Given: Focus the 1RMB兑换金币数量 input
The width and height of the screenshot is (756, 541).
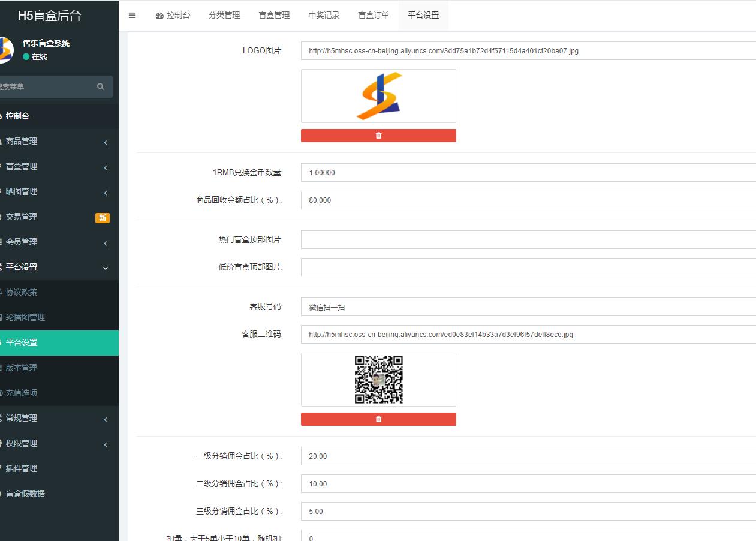Looking at the screenshot, I should pyautogui.click(x=528, y=173).
